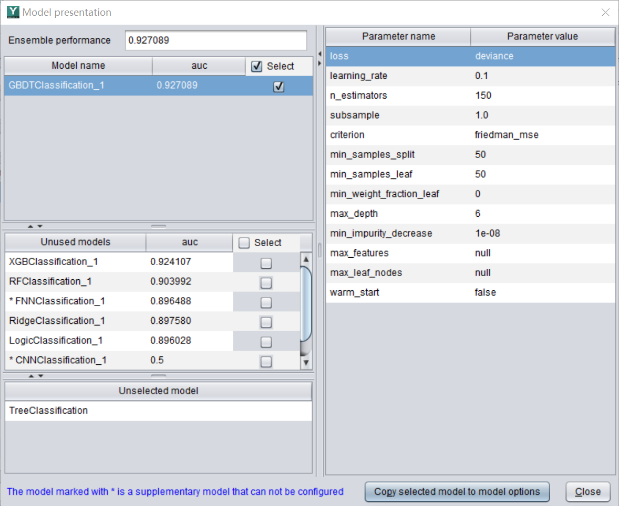This screenshot has height=506, width=619.
Task: Sort by the auc header in Unused models
Action: pyautogui.click(x=188, y=242)
